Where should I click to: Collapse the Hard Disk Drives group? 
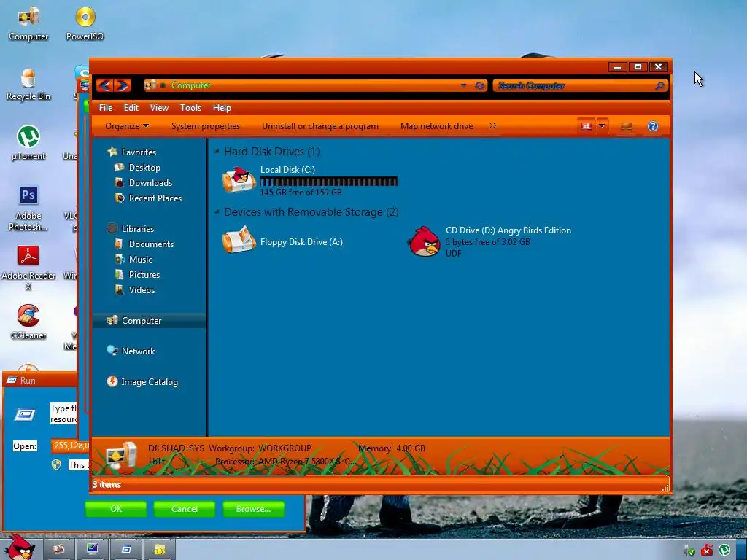coord(217,152)
